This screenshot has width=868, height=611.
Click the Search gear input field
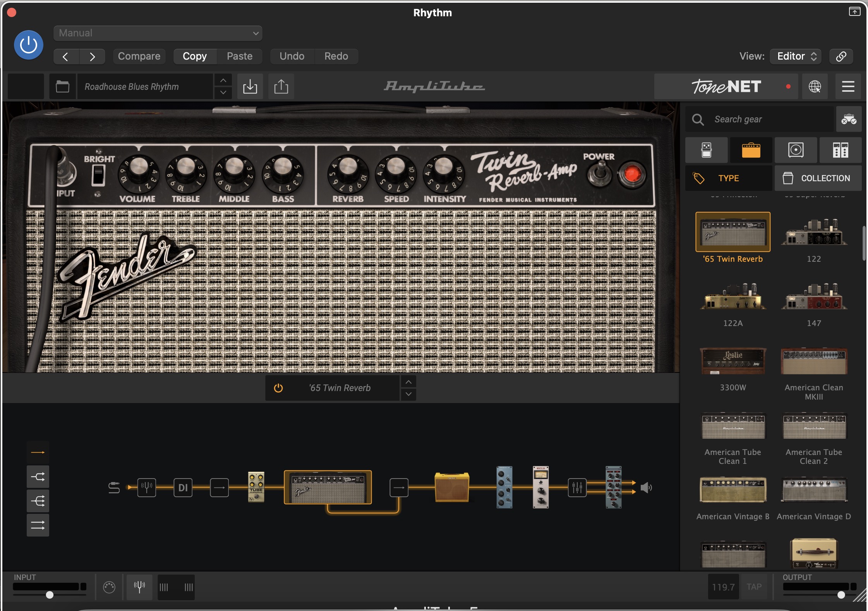[760, 119]
